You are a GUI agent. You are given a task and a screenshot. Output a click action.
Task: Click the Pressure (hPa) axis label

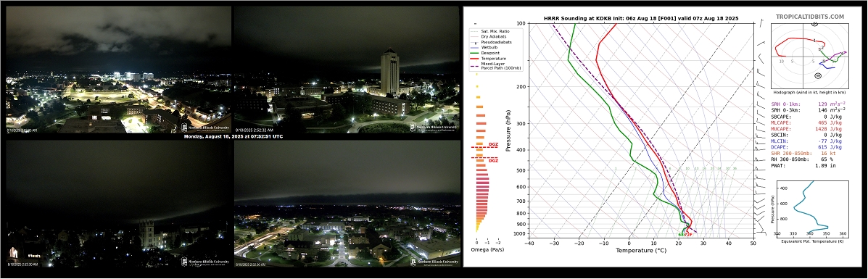click(x=508, y=131)
